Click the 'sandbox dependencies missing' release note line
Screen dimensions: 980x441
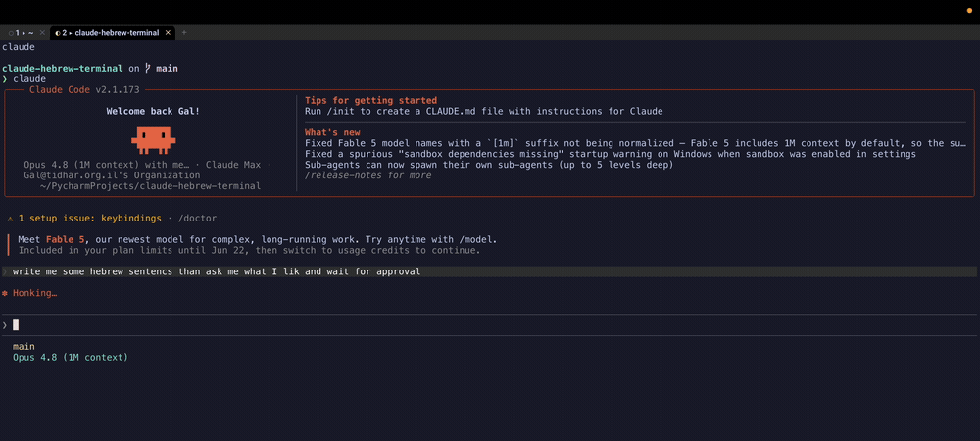click(610, 154)
